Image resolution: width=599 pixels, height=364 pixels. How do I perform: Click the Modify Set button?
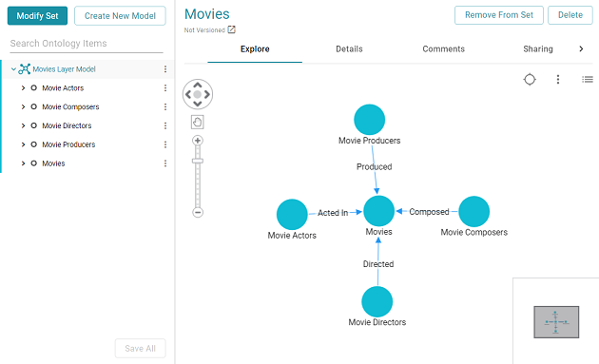(x=37, y=15)
